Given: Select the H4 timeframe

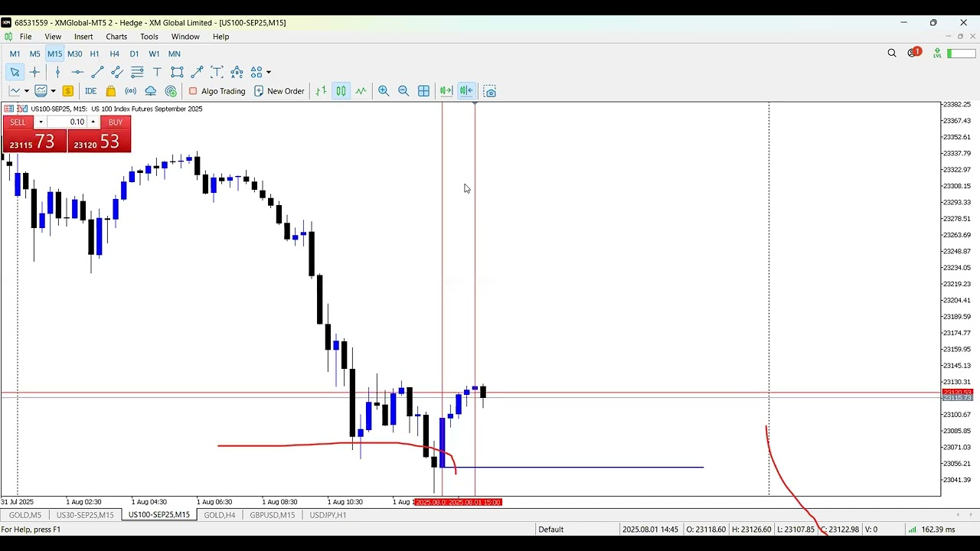Looking at the screenshot, I should [114, 54].
